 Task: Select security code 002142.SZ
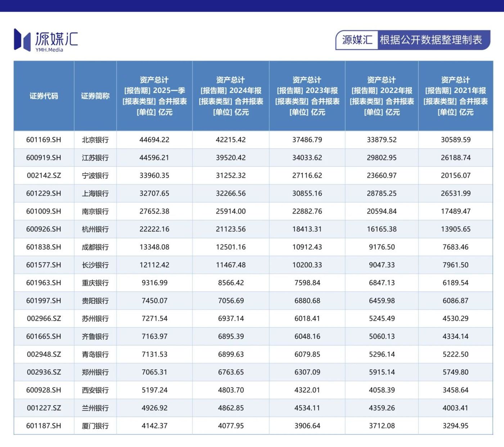click(44, 175)
